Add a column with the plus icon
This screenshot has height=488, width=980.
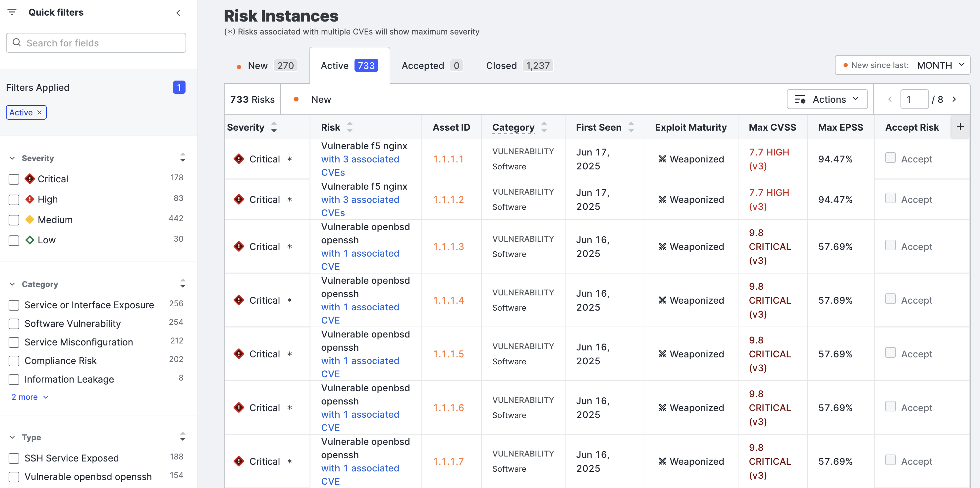tap(960, 126)
